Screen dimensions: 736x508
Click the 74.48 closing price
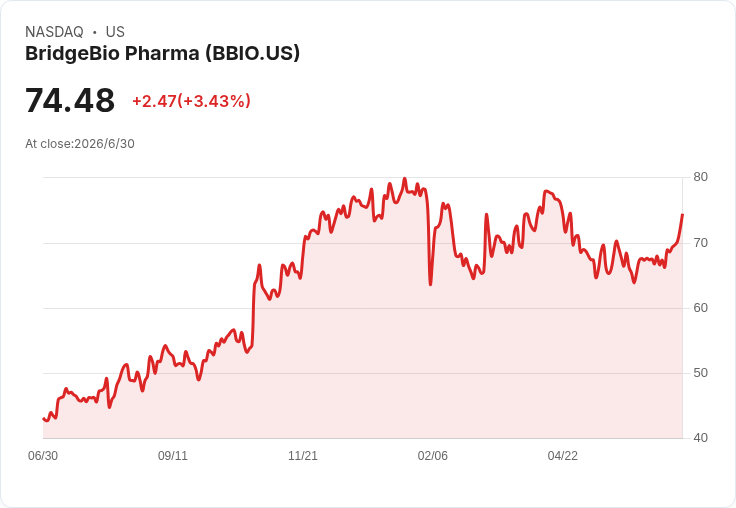[70, 100]
